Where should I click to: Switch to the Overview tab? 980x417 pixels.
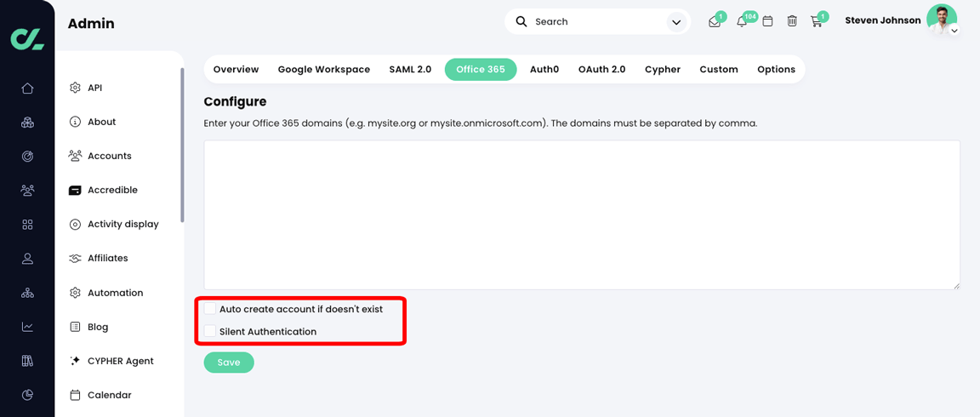[x=236, y=70]
